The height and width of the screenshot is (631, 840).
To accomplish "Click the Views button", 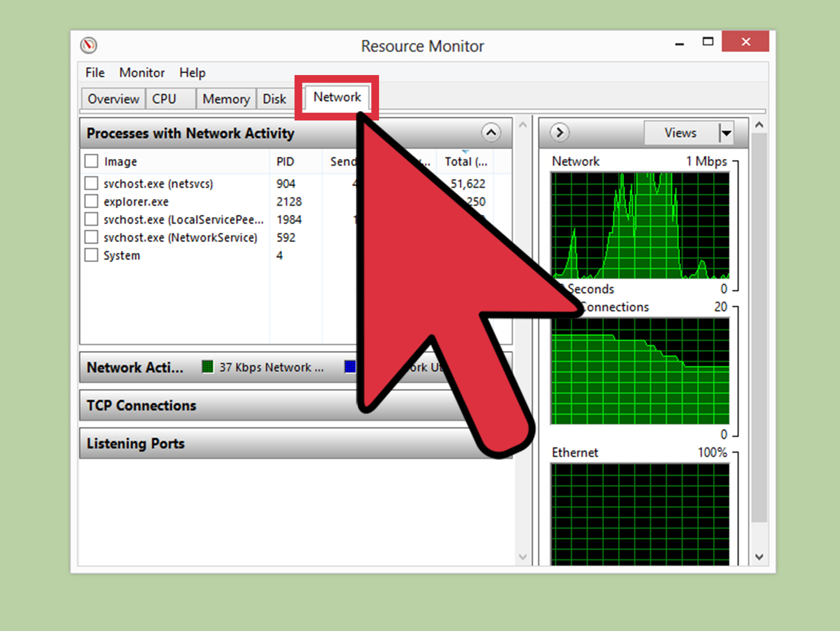I will [x=681, y=133].
